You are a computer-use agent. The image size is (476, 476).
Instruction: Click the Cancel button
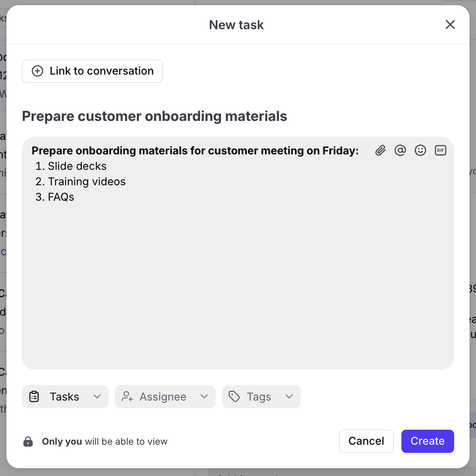click(366, 441)
